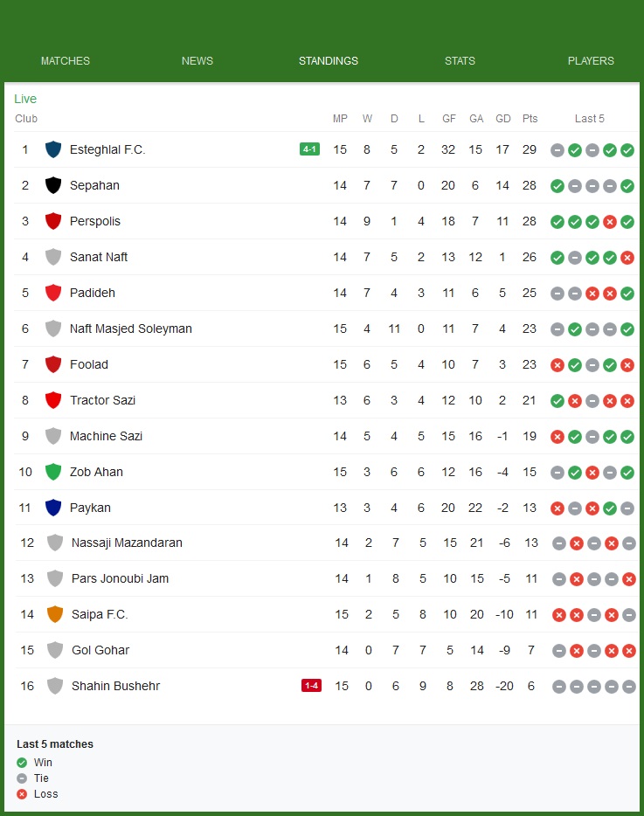
Task: Click Perspolis's red loss icon in Last 5
Action: point(610,221)
